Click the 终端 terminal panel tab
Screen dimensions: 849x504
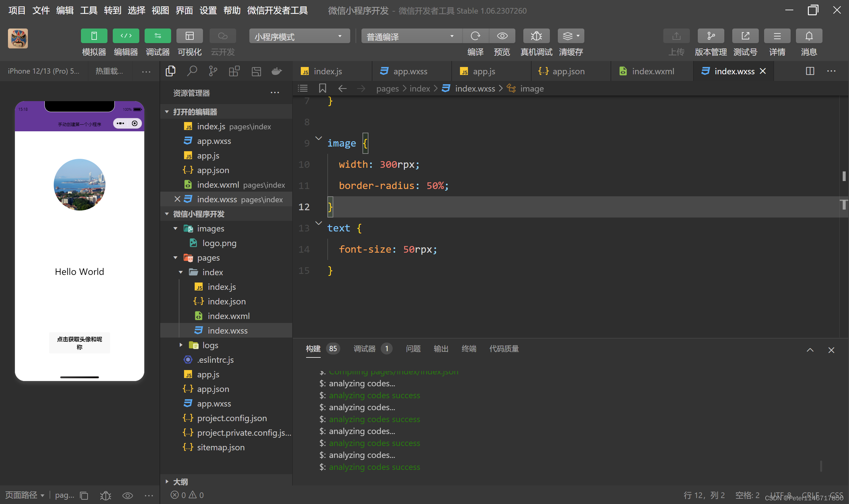(469, 349)
